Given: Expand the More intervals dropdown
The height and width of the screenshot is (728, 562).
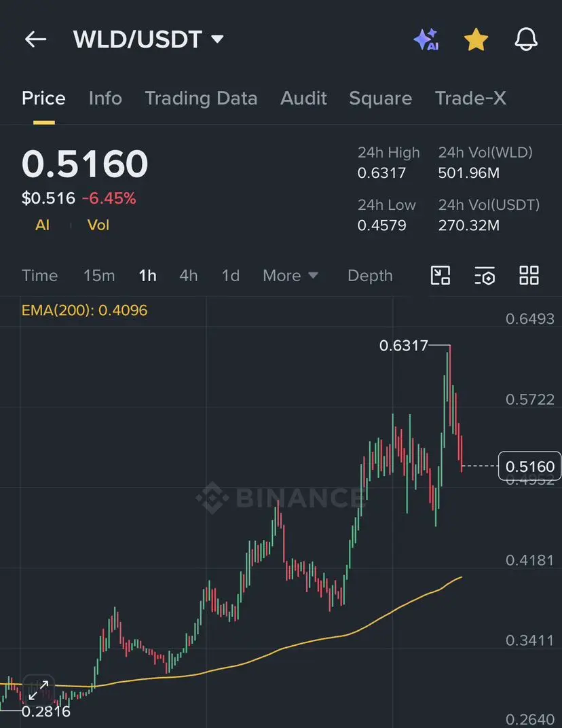Looking at the screenshot, I should click(291, 276).
